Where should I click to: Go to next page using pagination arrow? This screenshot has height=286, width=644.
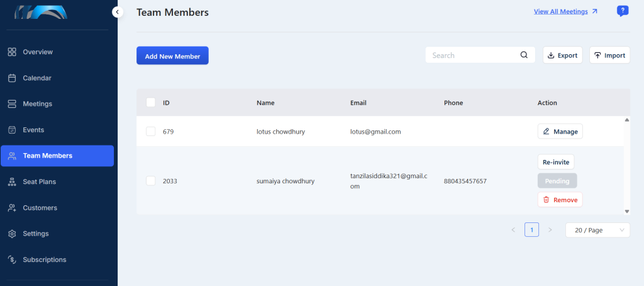pyautogui.click(x=550, y=230)
